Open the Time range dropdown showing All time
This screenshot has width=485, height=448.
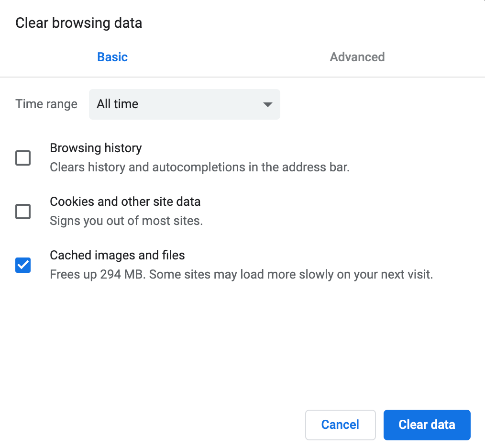pos(184,104)
